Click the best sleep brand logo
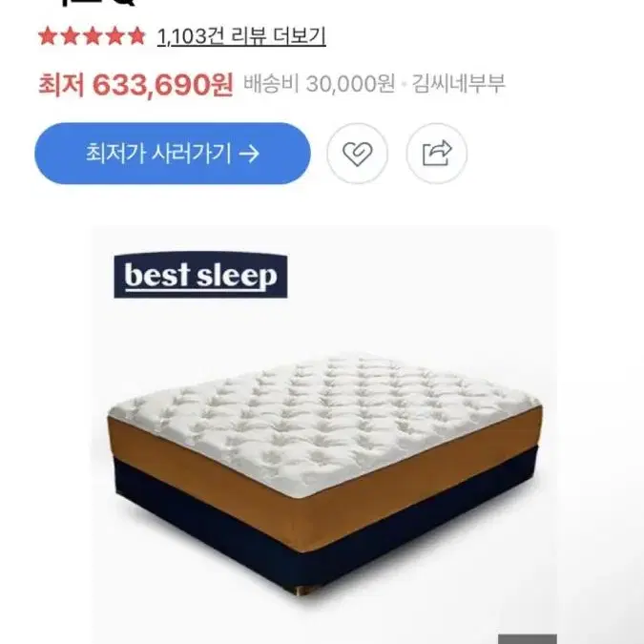The height and width of the screenshot is (644, 644). click(x=200, y=275)
